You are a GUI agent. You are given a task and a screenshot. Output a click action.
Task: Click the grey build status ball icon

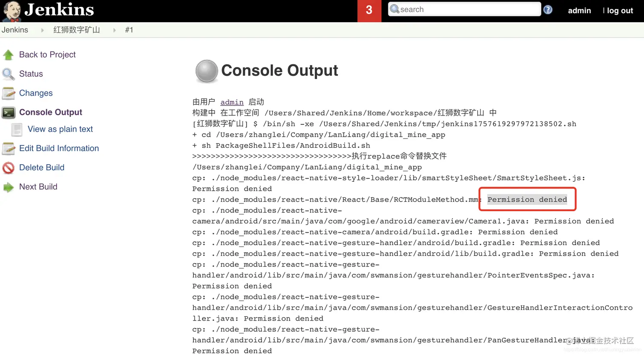207,71
